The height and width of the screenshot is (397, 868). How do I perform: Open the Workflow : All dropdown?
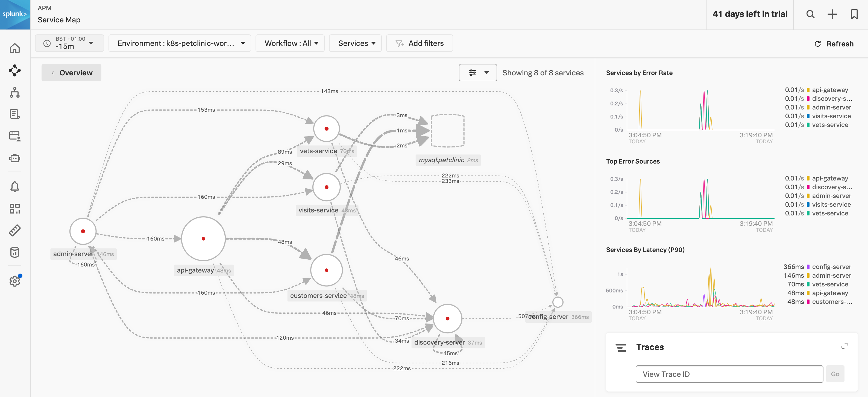tap(290, 43)
